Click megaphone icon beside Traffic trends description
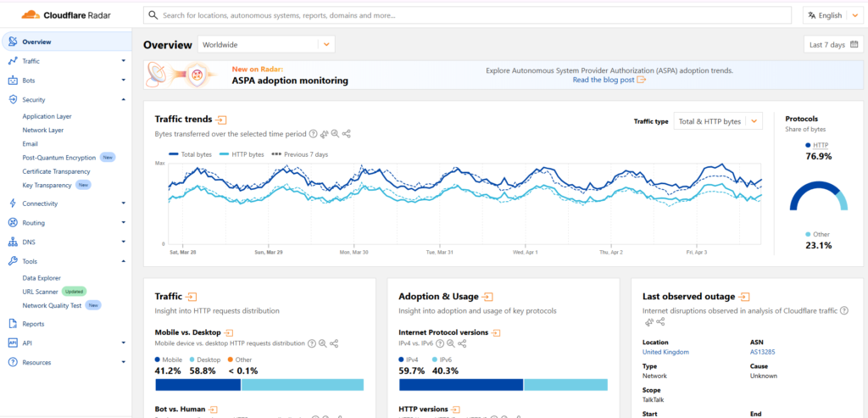This screenshot has width=868, height=418. click(325, 134)
